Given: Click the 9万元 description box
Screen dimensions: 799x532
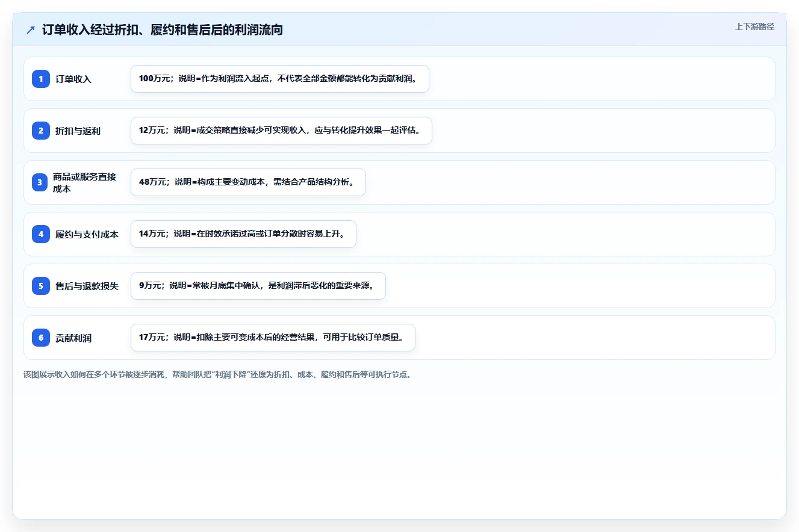Looking at the screenshot, I should (x=258, y=286).
